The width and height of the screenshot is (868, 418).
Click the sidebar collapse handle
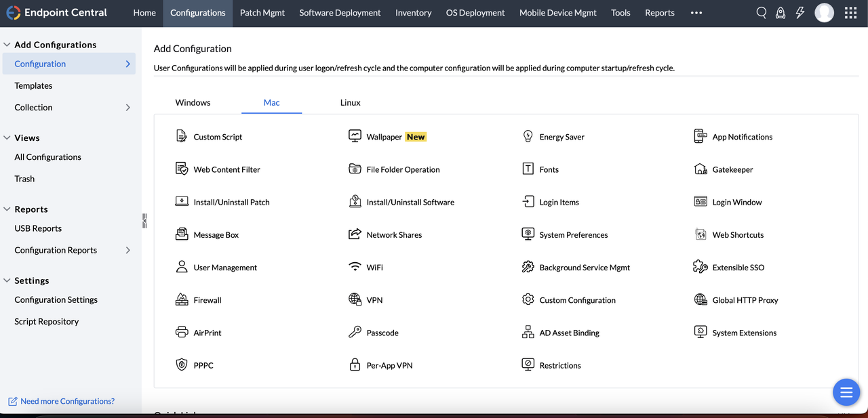click(x=144, y=221)
